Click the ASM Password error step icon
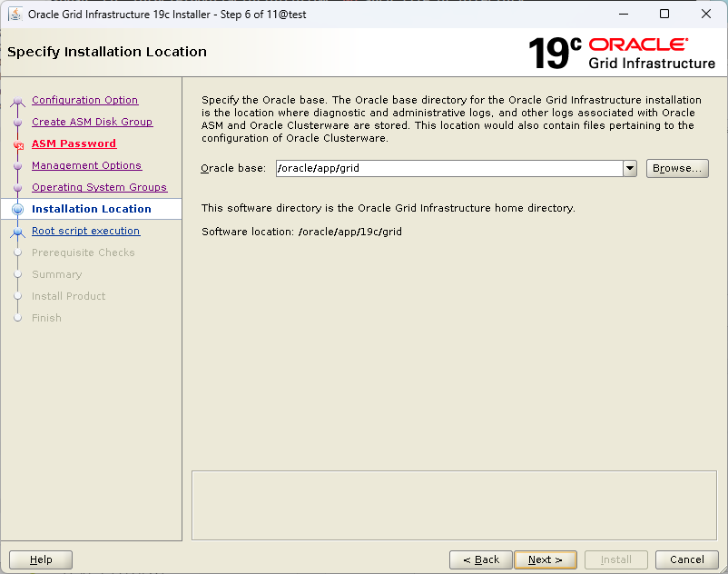 tap(18, 145)
